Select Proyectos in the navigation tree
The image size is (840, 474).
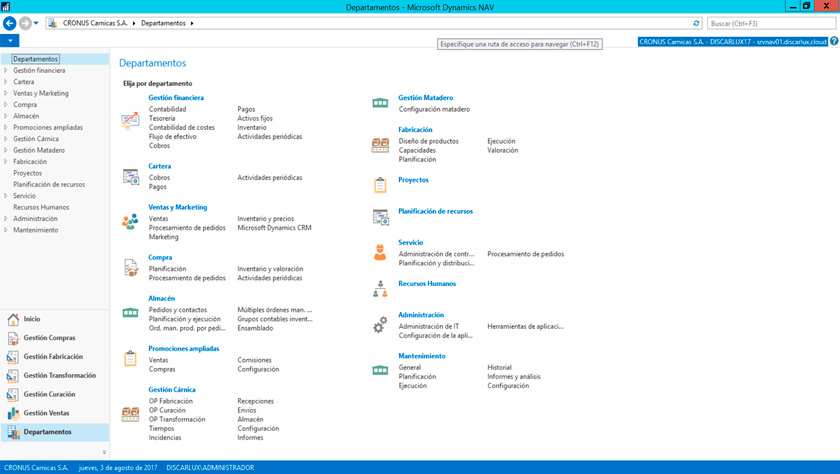click(x=27, y=173)
